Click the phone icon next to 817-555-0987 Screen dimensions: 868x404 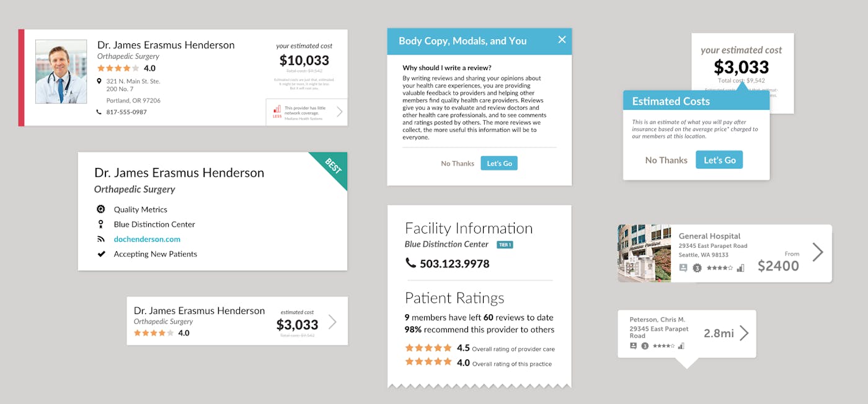coord(99,112)
